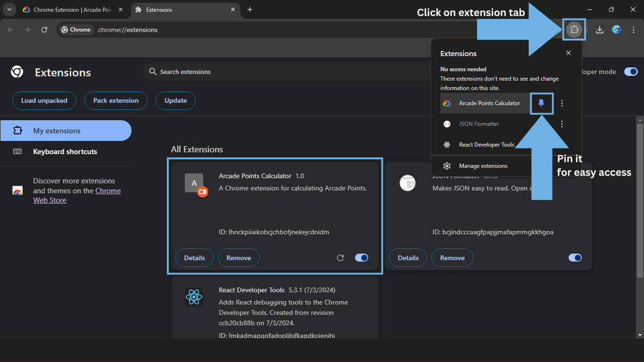Click the gear icon beside Manage extensions
644x362 pixels.
click(447, 166)
